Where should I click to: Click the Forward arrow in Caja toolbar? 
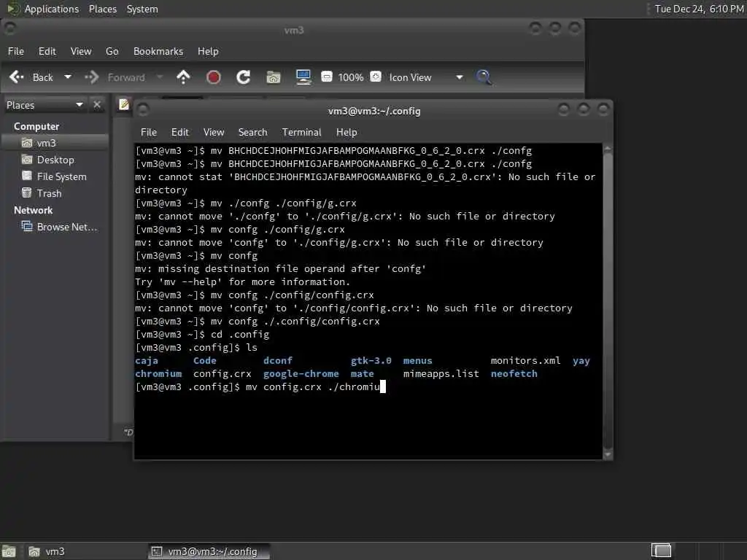click(92, 77)
